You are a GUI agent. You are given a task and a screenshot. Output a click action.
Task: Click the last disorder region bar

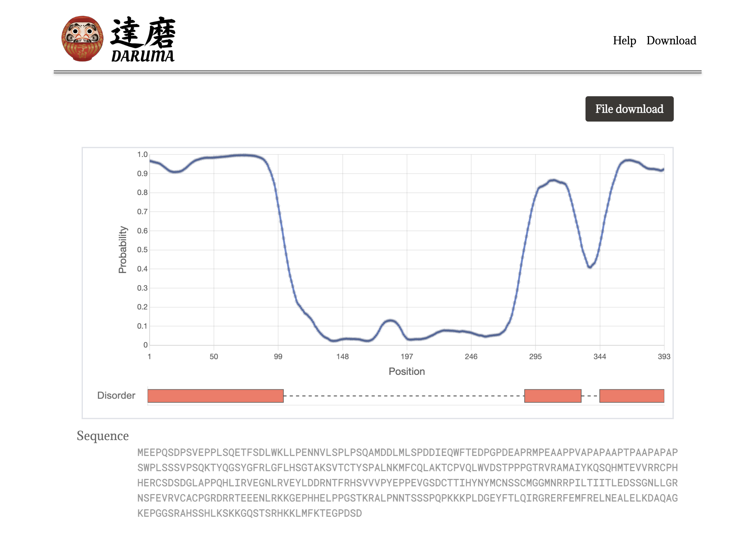(x=631, y=396)
